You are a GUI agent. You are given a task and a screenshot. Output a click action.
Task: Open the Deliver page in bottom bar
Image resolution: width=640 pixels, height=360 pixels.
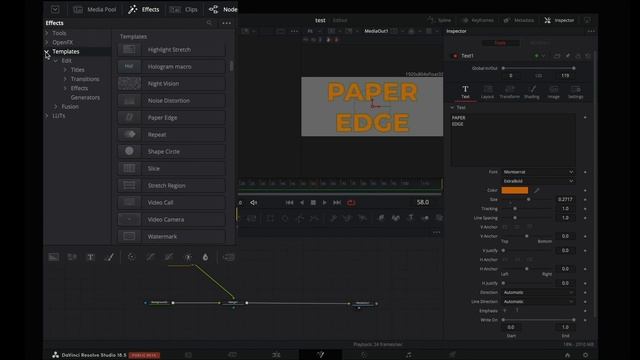tap(452, 355)
